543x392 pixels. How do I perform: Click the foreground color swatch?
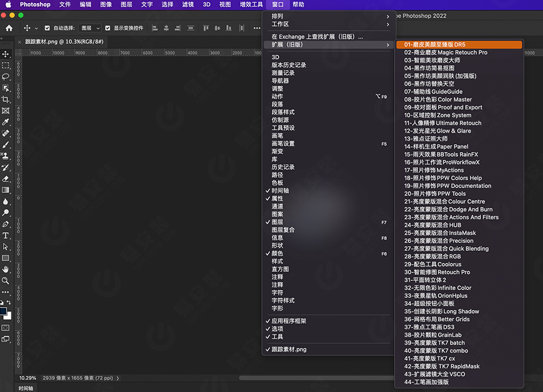(3, 311)
